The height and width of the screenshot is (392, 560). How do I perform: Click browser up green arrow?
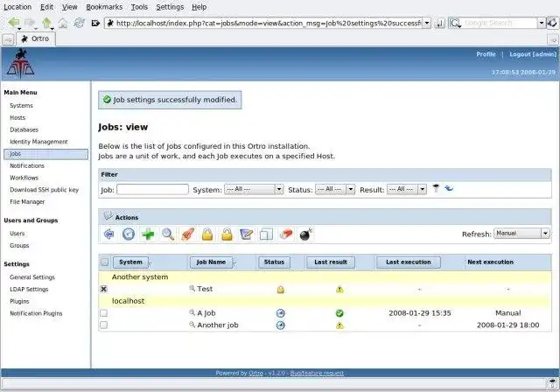click(46, 23)
